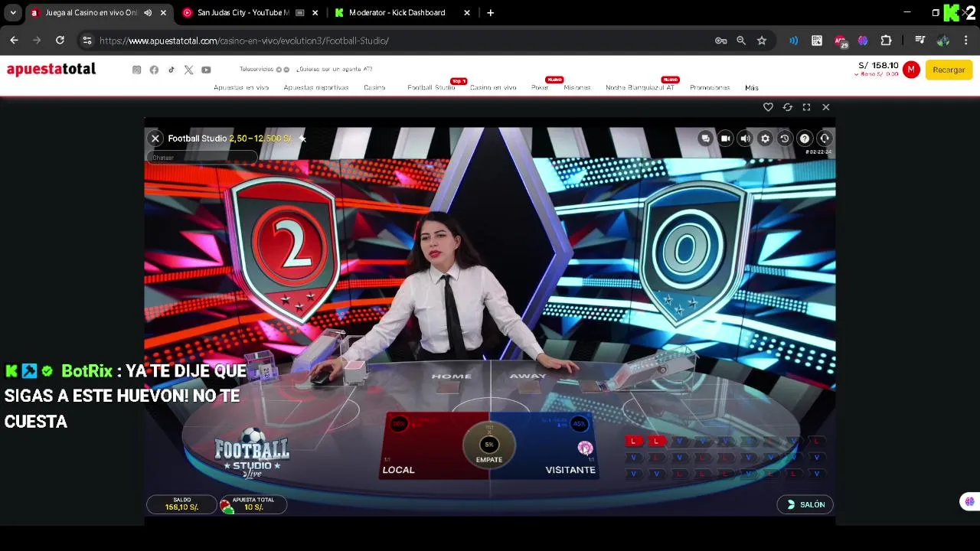Open media controls playlist icon

point(920,41)
